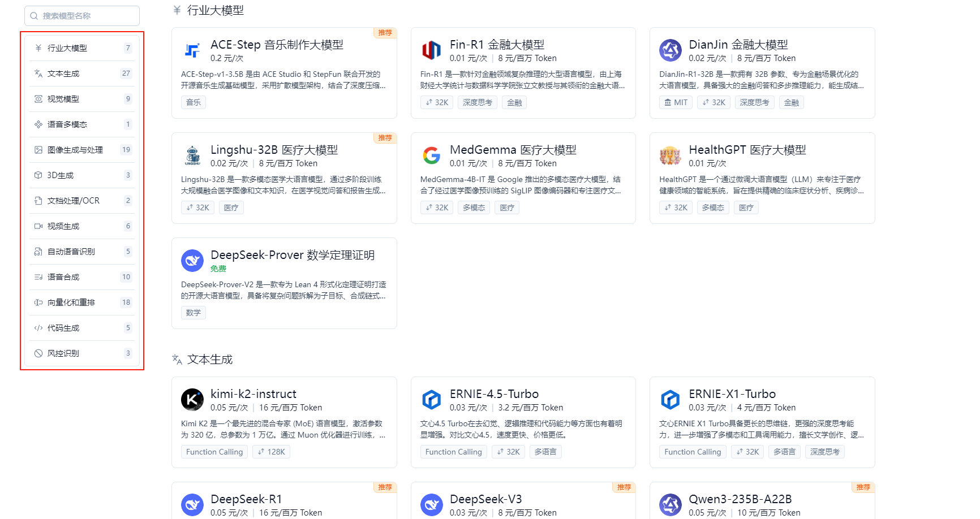The height and width of the screenshot is (519, 980).
Task: Open 视觉模型 sidebar category
Action: (83, 99)
